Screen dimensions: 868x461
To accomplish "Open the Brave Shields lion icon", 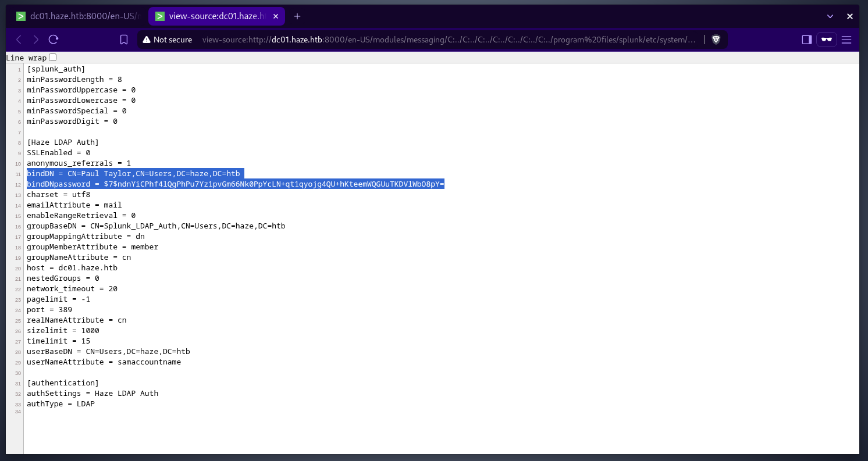I will point(716,40).
